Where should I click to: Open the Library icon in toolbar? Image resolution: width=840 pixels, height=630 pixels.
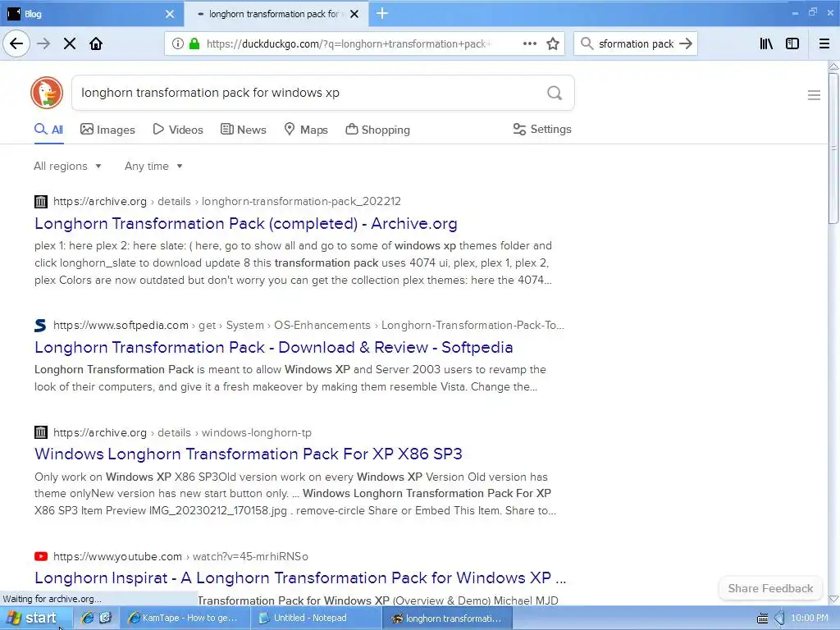click(766, 43)
